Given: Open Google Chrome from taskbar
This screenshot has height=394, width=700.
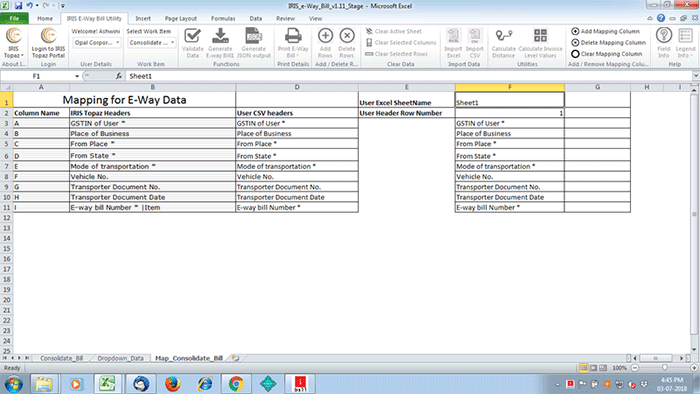Looking at the screenshot, I should [x=236, y=384].
